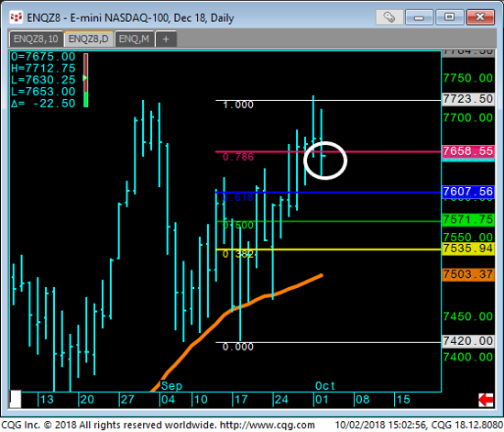Screen dimensions: 504x432
Task: Click the 7535.94 yellow price label
Action: click(468, 249)
